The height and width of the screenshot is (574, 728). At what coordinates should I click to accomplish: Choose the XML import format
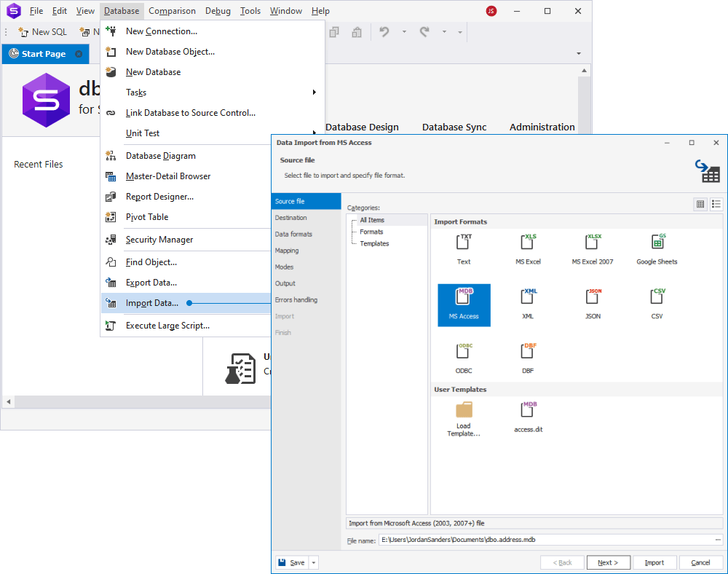point(528,304)
